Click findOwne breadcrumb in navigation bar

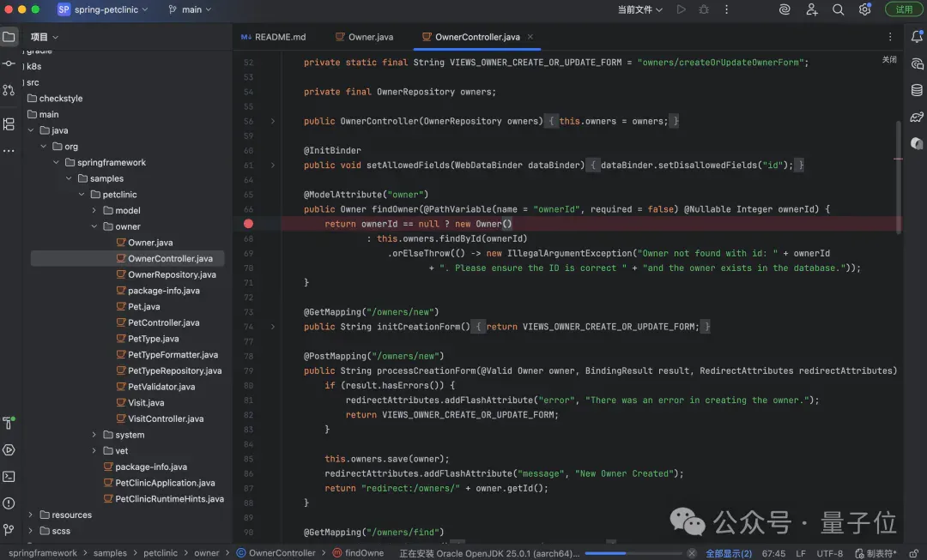coord(358,553)
